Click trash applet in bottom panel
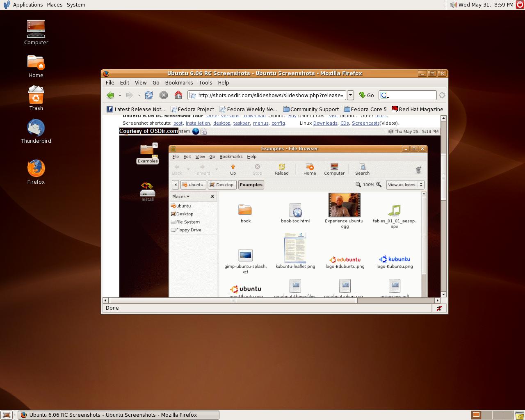This screenshot has height=420, width=525. click(x=519, y=415)
